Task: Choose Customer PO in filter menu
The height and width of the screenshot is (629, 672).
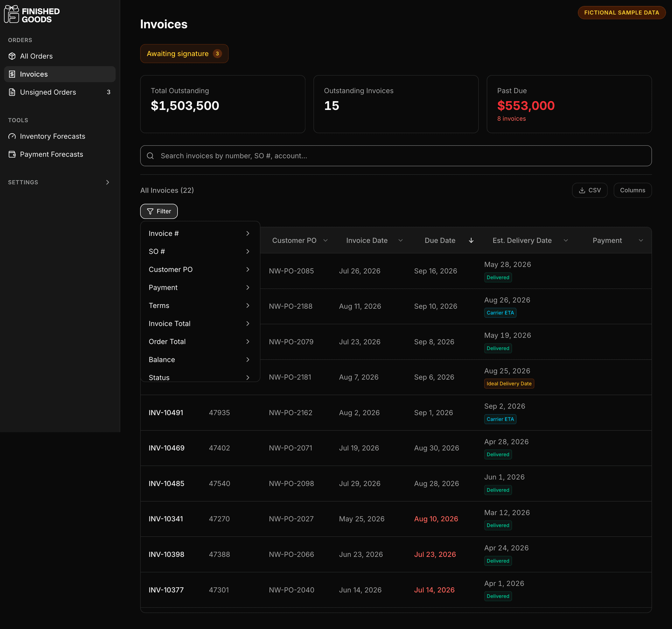Action: tap(200, 270)
